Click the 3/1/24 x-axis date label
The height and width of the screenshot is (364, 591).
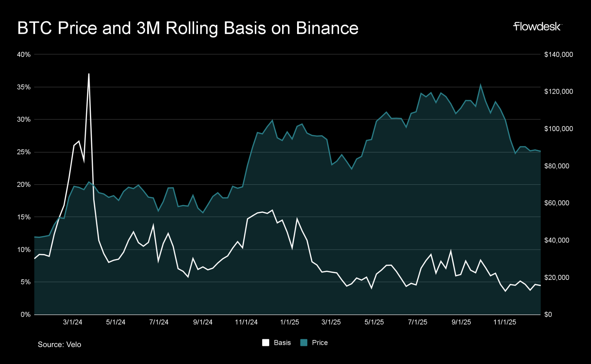click(73, 322)
